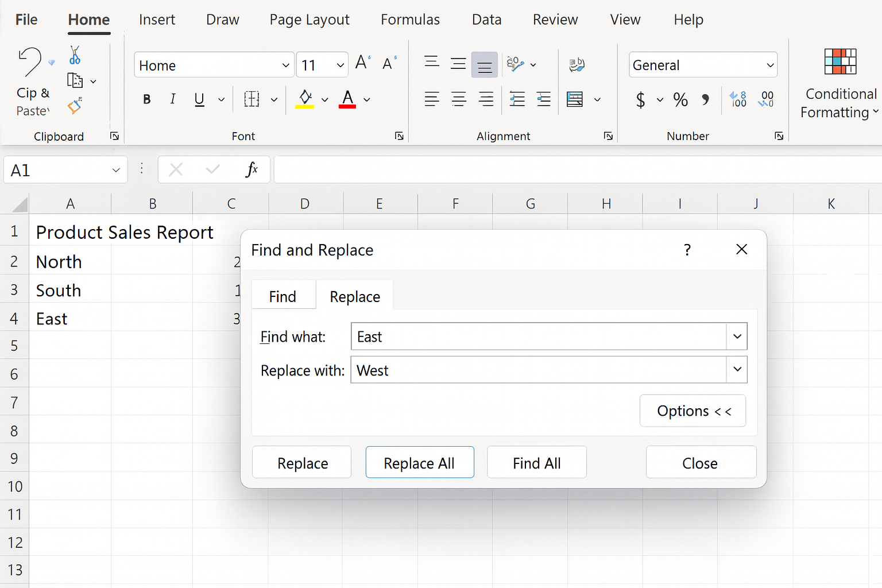Click the Find All button
The height and width of the screenshot is (588, 882).
(537, 462)
